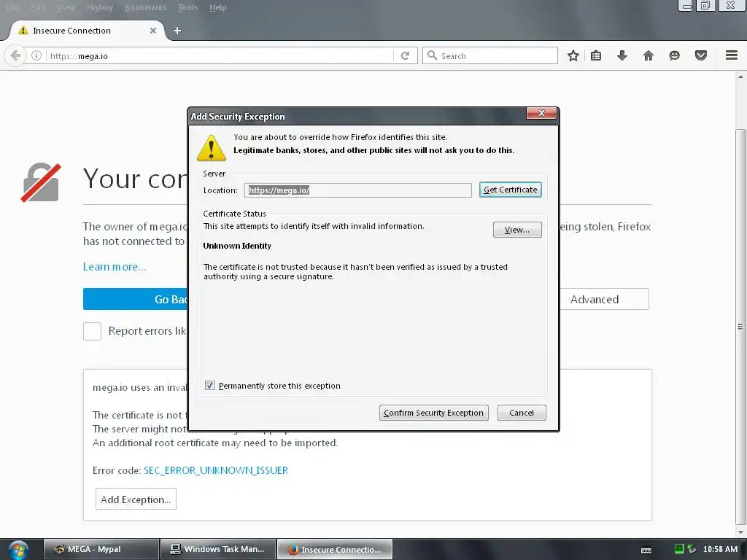
Task: Click the 10:58 AM clock
Action: 720,549
